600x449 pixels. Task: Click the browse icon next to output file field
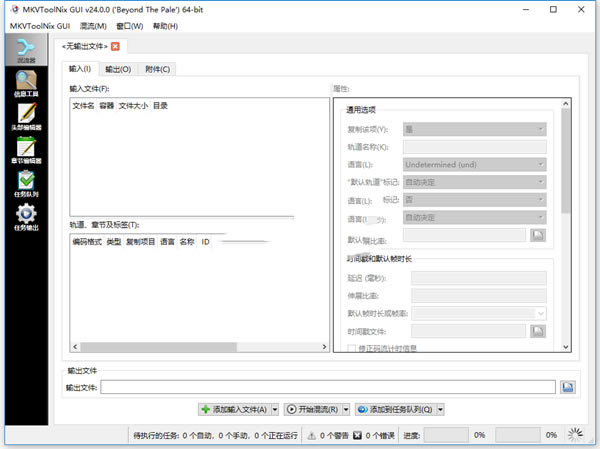point(568,387)
